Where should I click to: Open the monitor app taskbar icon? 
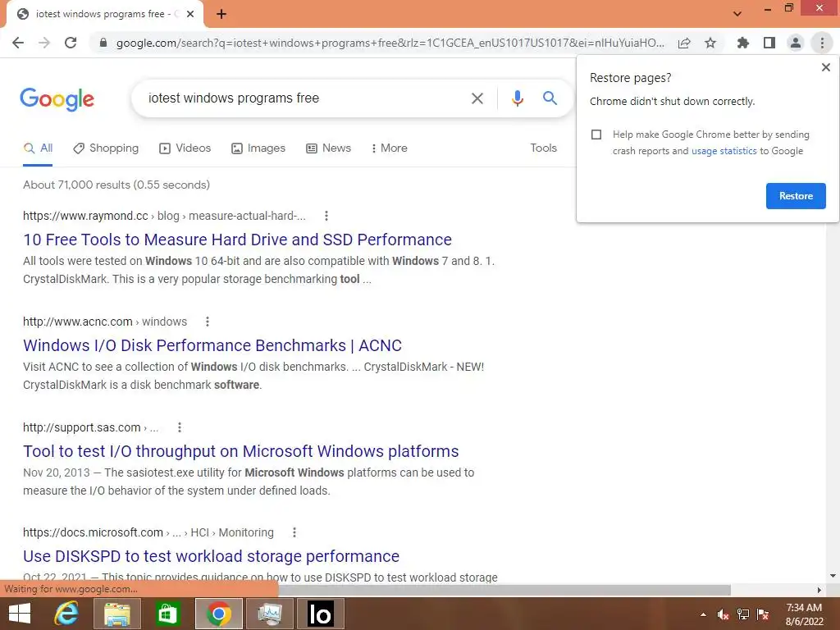(x=269, y=614)
